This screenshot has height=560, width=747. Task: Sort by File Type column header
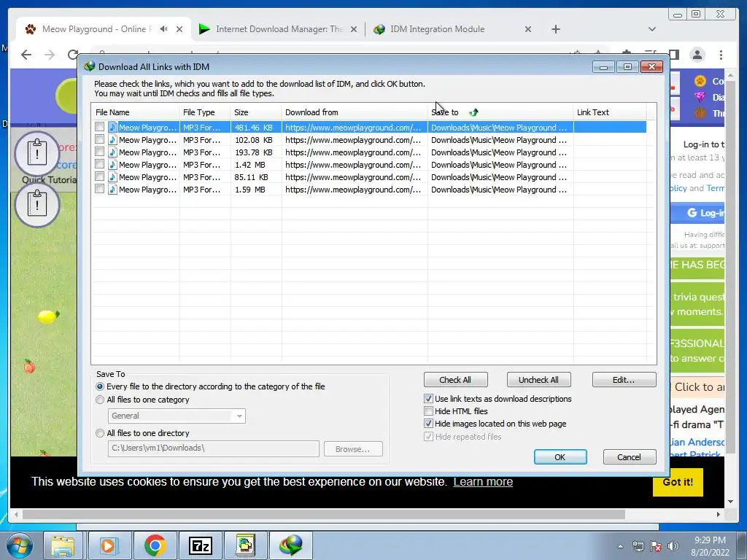tap(205, 112)
